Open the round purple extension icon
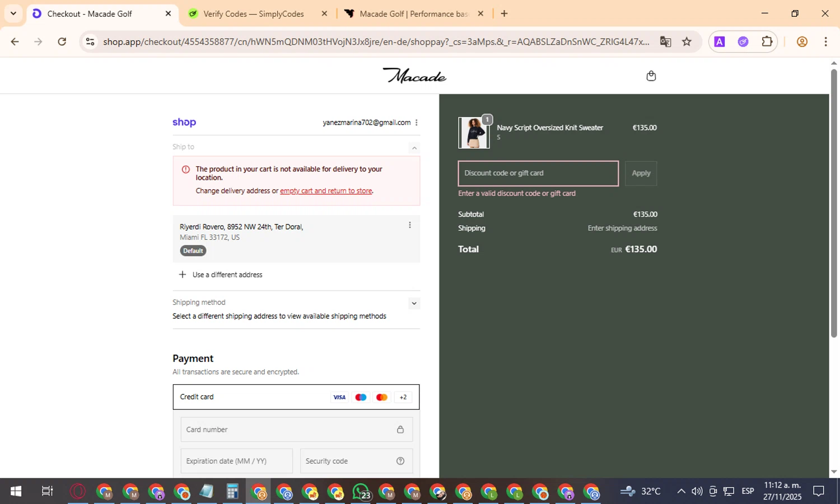Image resolution: width=840 pixels, height=504 pixels. (743, 41)
